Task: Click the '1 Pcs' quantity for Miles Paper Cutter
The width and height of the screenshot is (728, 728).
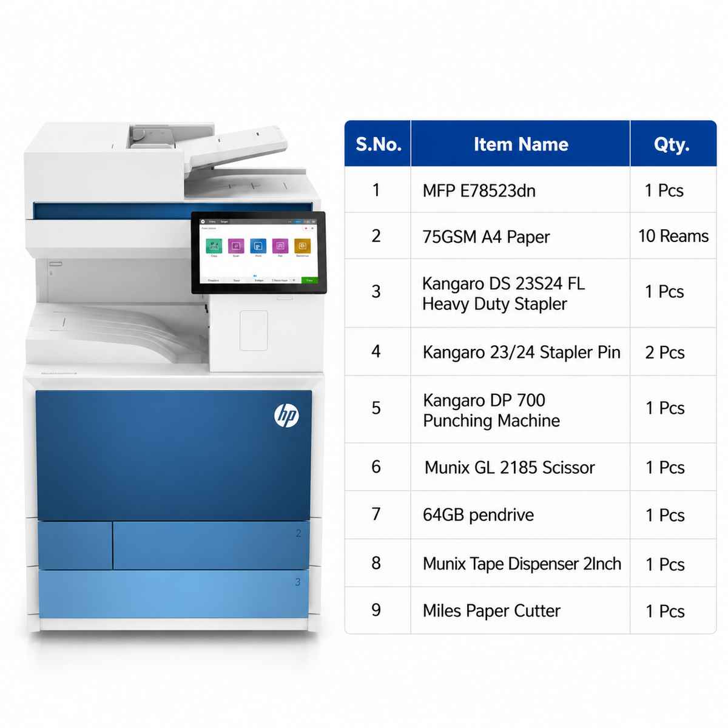Action: pyautogui.click(x=673, y=610)
